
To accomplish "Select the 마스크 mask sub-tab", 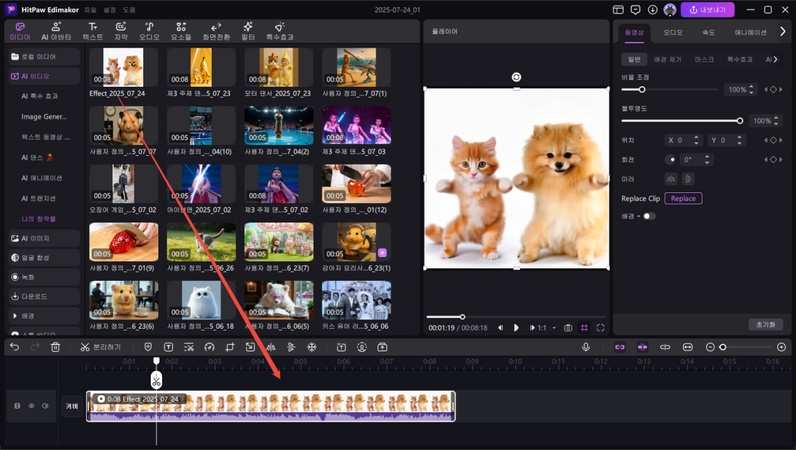I will point(704,59).
